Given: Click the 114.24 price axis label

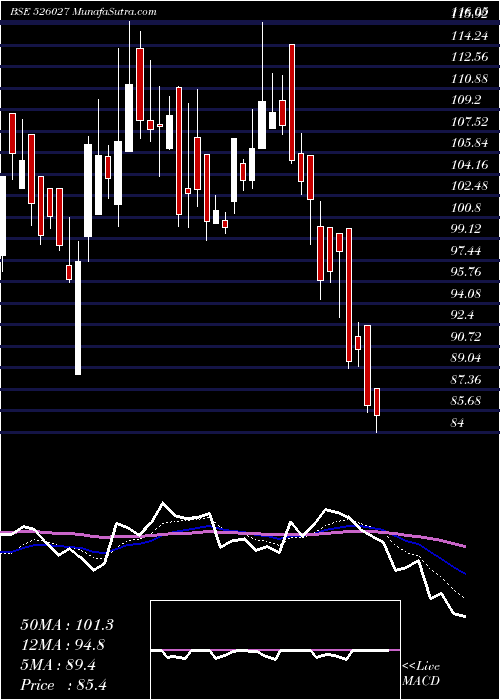Looking at the screenshot, I should pos(469,37).
